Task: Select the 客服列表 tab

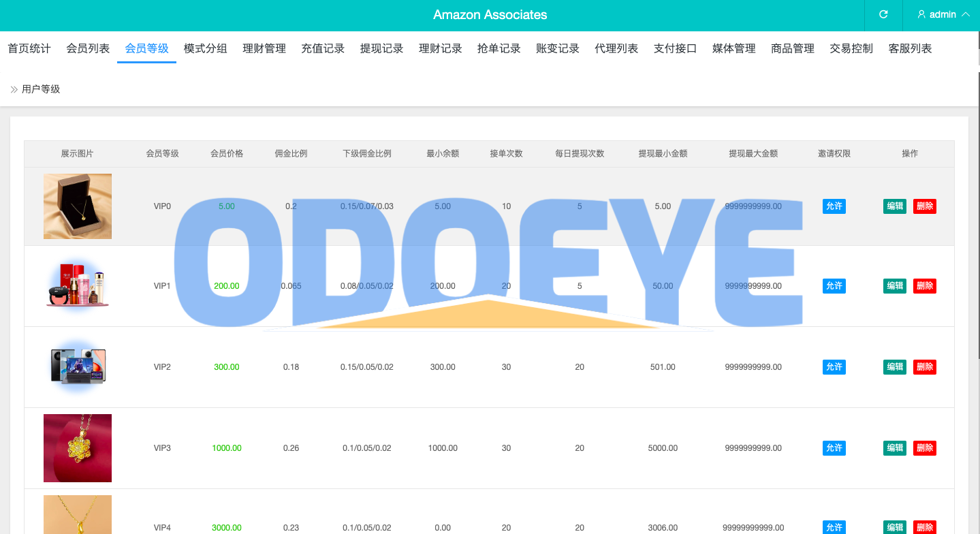Action: coord(910,48)
